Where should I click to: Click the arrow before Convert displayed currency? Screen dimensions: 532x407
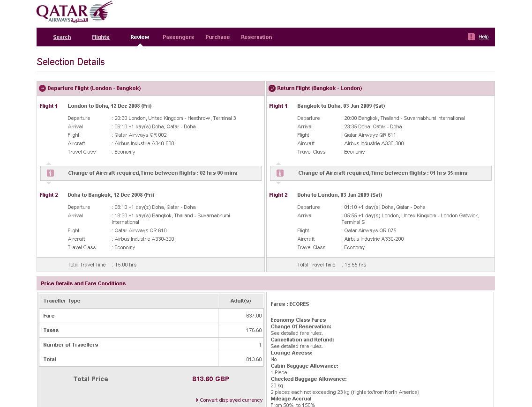(x=197, y=400)
